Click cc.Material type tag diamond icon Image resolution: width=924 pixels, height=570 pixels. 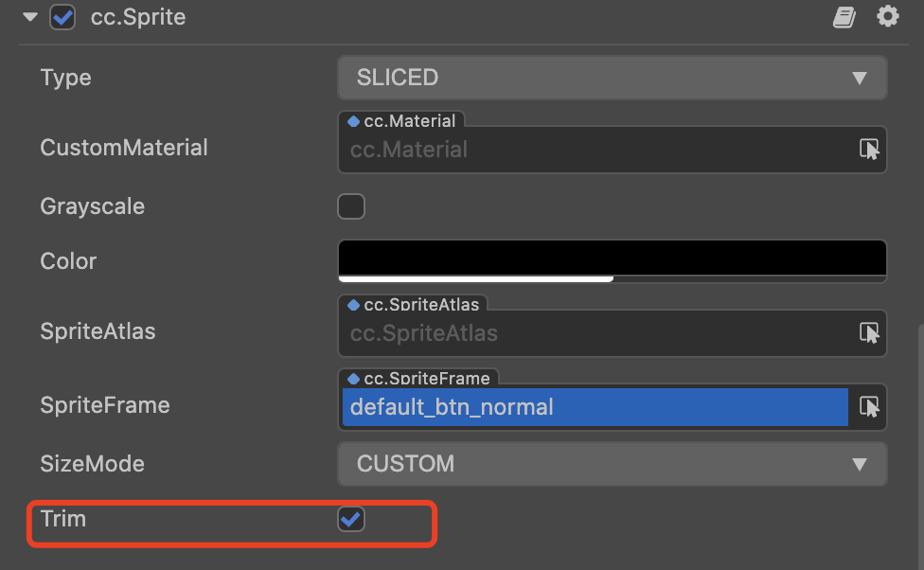[353, 121]
